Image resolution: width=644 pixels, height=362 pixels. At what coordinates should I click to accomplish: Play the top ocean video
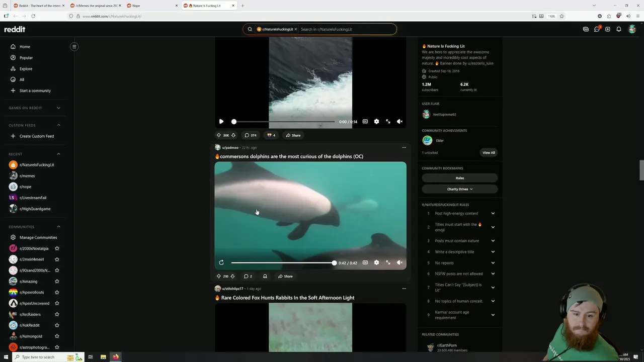click(221, 122)
